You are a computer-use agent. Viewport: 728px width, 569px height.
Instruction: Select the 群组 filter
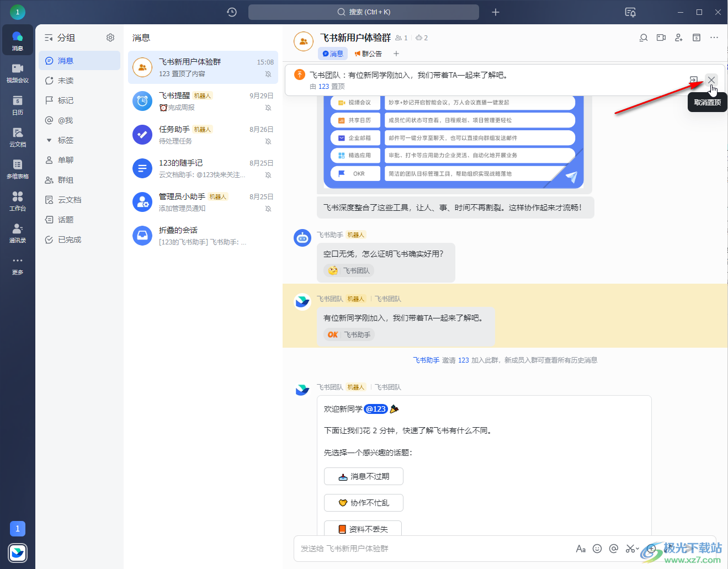(x=79, y=180)
